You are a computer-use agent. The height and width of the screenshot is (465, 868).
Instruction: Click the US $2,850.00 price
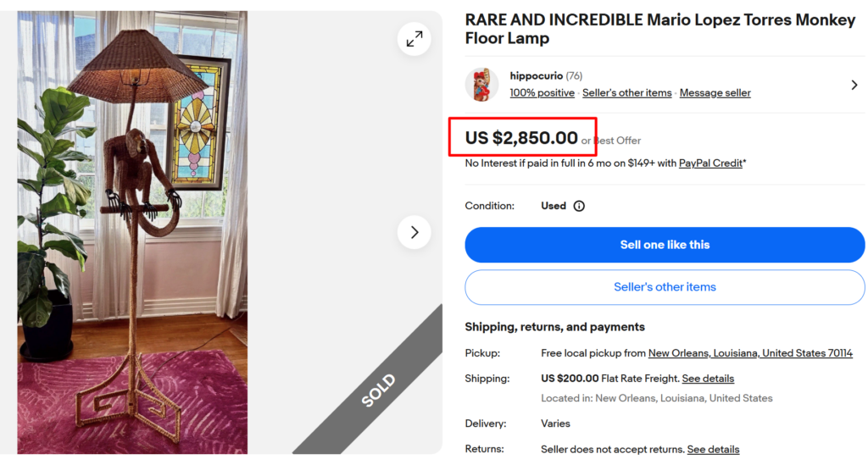[x=521, y=138]
